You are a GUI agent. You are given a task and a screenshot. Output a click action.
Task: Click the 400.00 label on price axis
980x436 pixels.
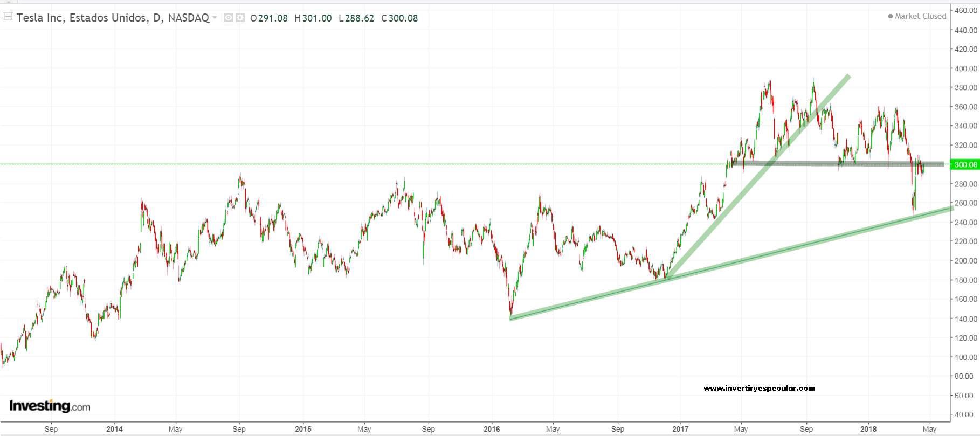(x=965, y=68)
